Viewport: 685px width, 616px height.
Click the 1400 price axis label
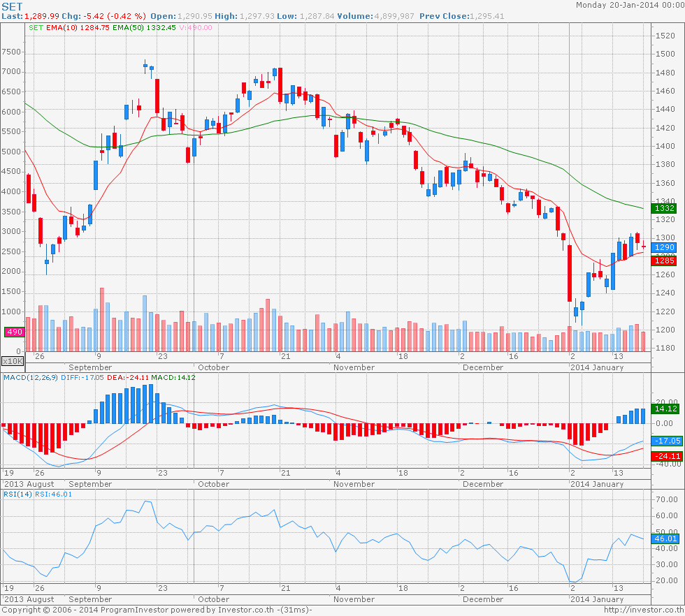pos(665,146)
